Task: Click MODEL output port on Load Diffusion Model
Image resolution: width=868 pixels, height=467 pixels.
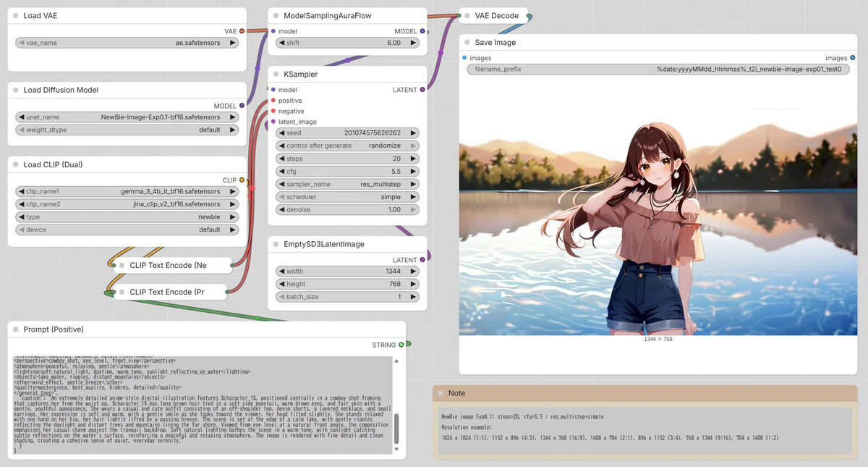Action: (x=242, y=106)
